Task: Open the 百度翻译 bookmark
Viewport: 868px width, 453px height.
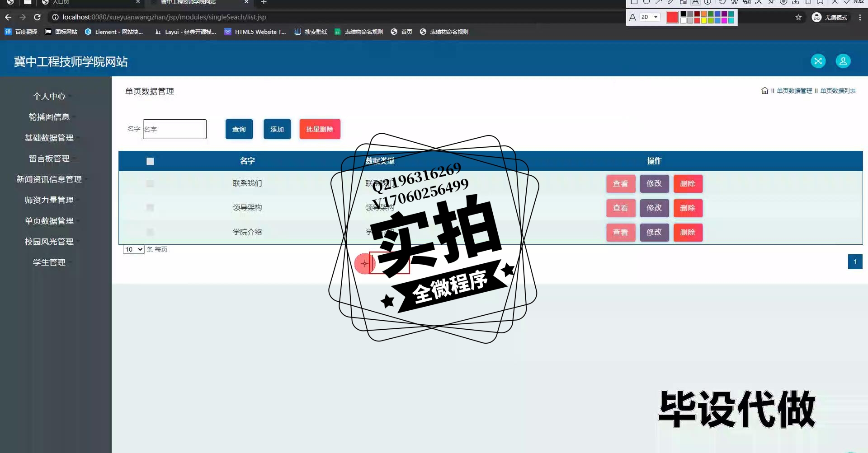Action: tap(21, 32)
